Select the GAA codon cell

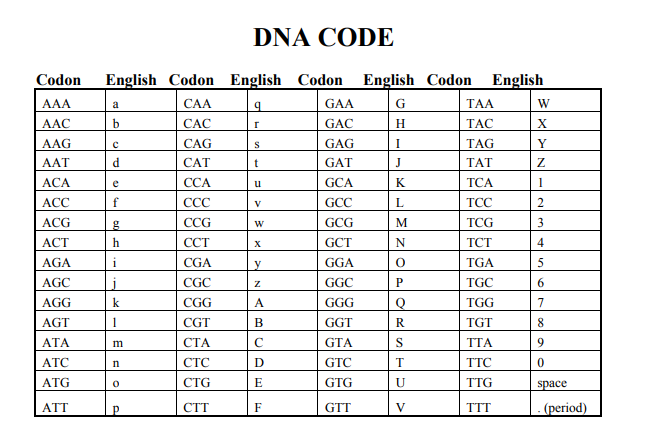coord(339,103)
